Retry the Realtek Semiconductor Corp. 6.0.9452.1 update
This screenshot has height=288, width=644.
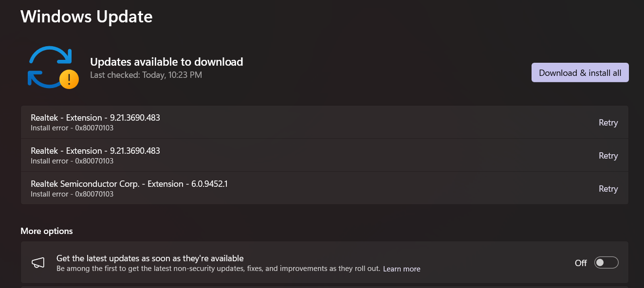point(608,189)
